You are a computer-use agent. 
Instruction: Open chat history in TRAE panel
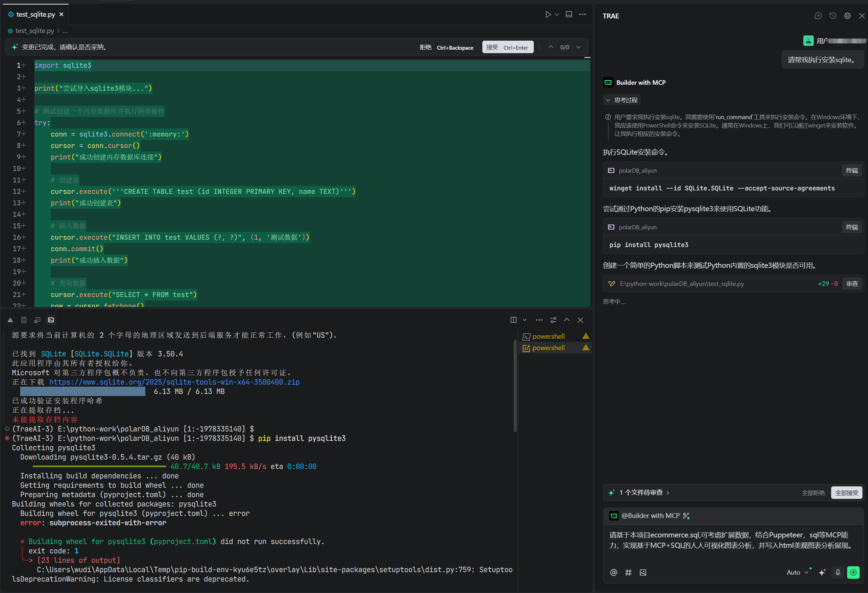(833, 16)
